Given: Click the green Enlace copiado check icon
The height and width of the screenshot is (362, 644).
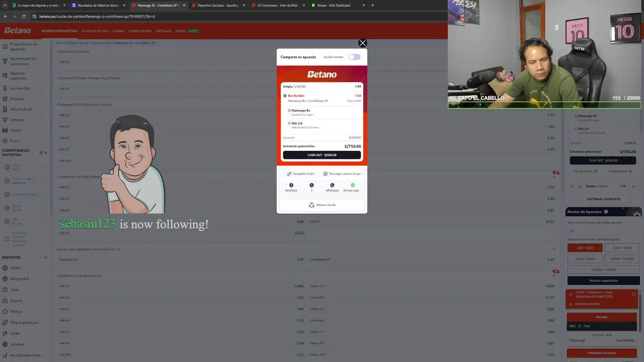Looking at the screenshot, I should tap(353, 185).
